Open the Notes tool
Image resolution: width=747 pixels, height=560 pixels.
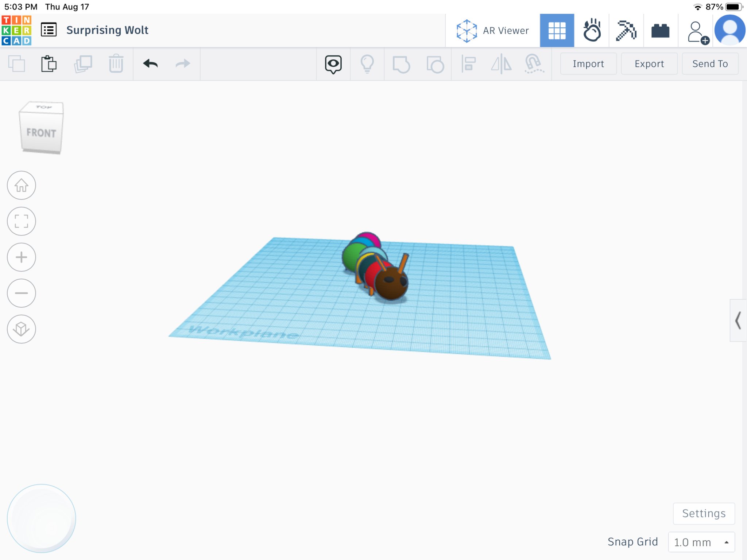coord(332,63)
